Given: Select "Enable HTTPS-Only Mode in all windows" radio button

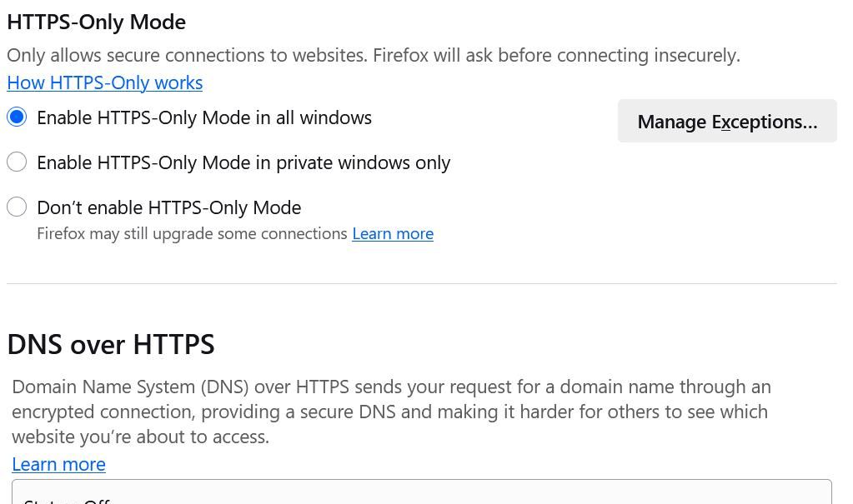Looking at the screenshot, I should 17,117.
